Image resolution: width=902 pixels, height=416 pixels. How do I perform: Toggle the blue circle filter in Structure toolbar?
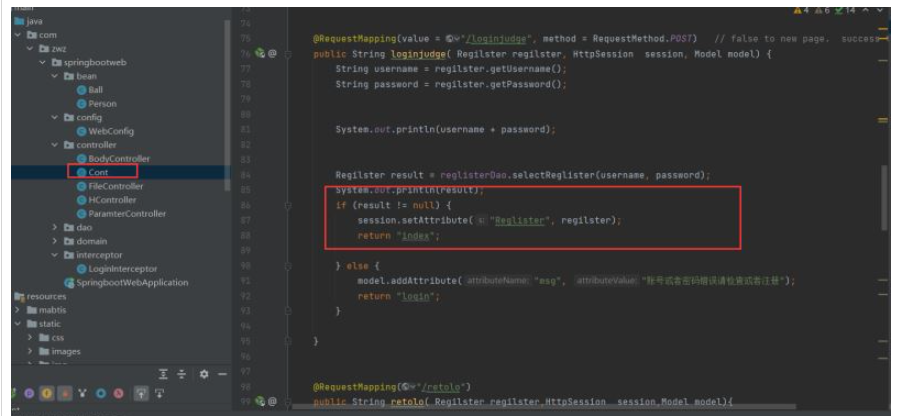(101, 394)
